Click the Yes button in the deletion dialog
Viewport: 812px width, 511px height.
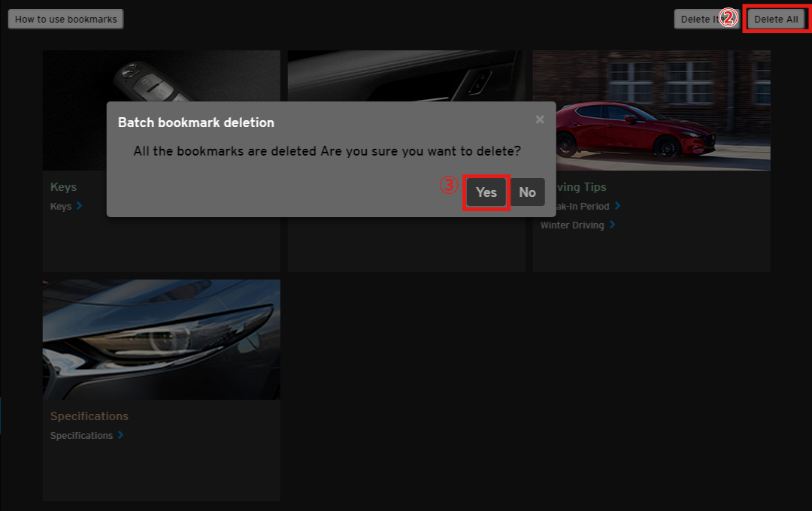pos(486,192)
